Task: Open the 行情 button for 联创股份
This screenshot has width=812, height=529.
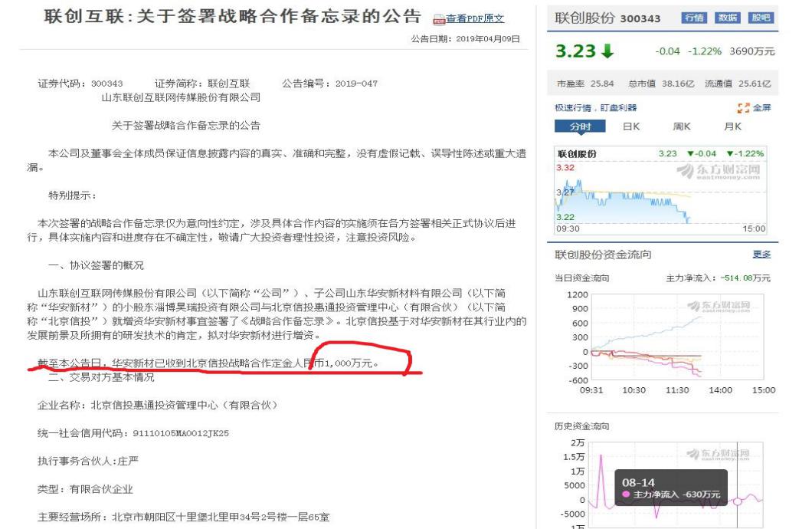Action: 694,18
